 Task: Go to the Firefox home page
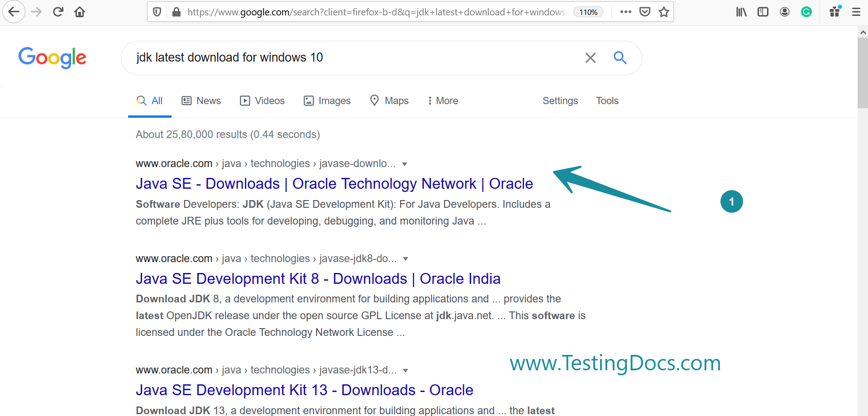[80, 12]
